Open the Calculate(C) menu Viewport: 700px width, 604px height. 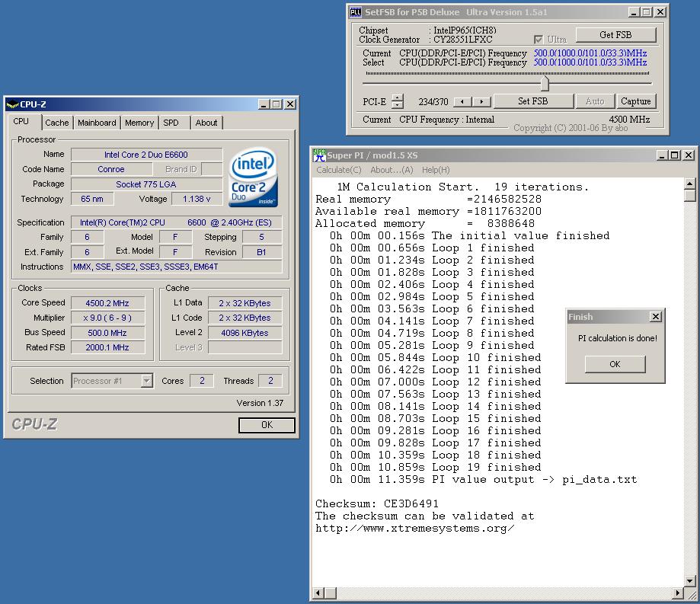(338, 170)
